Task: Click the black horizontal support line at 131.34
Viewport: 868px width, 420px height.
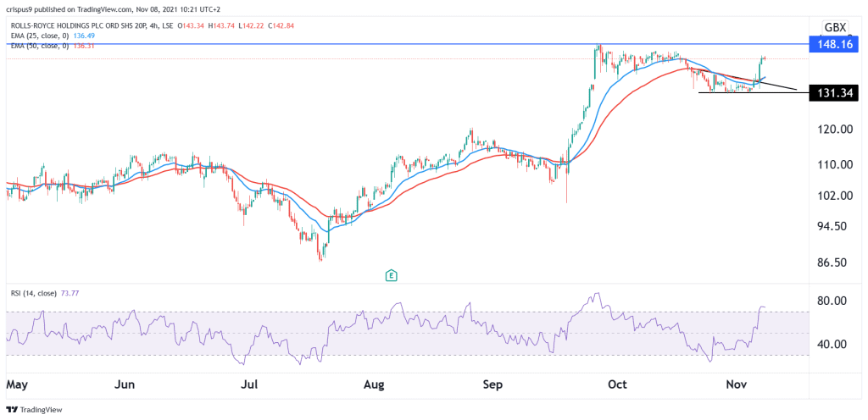Action: (753, 93)
